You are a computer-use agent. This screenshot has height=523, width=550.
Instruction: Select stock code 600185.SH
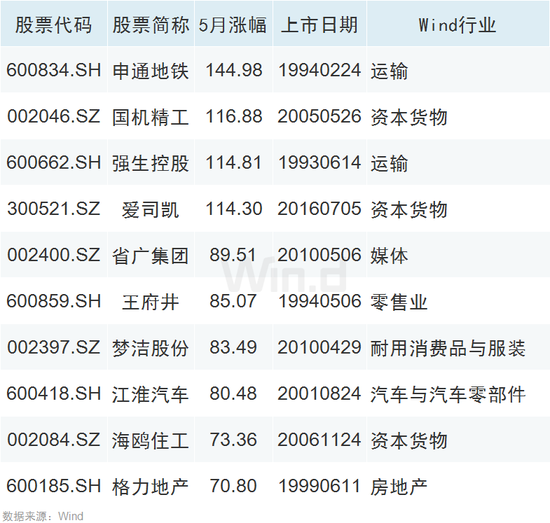pyautogui.click(x=54, y=486)
